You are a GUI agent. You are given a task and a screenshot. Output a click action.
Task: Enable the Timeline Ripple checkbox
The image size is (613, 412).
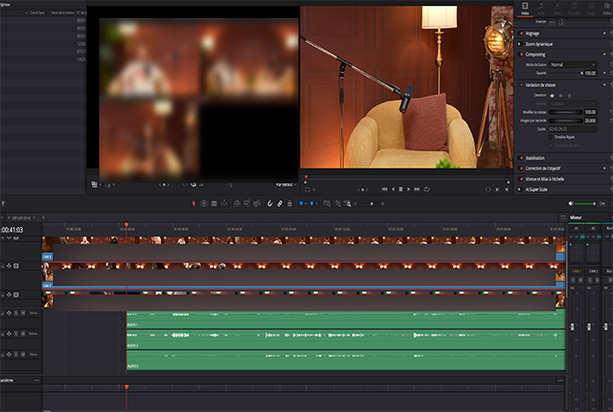pos(549,138)
